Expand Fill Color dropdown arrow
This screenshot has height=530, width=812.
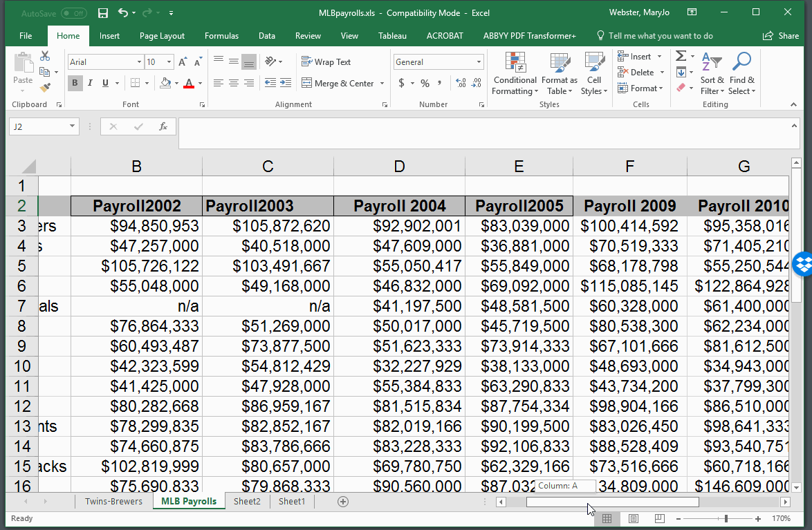pos(176,84)
